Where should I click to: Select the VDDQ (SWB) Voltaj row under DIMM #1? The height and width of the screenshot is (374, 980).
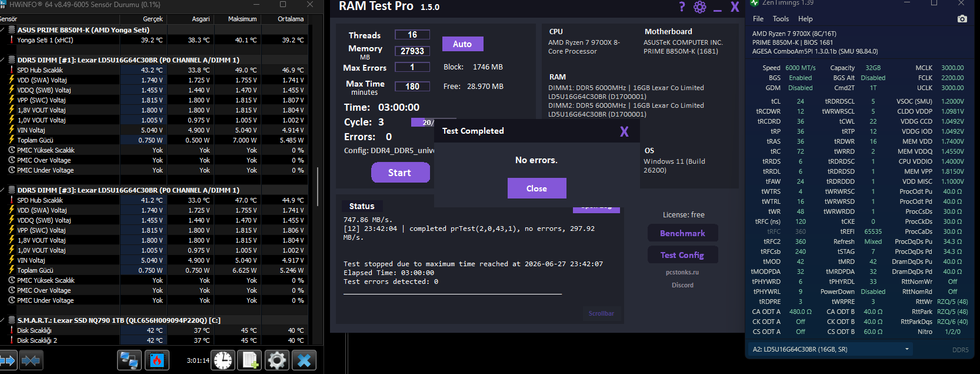pos(154,90)
